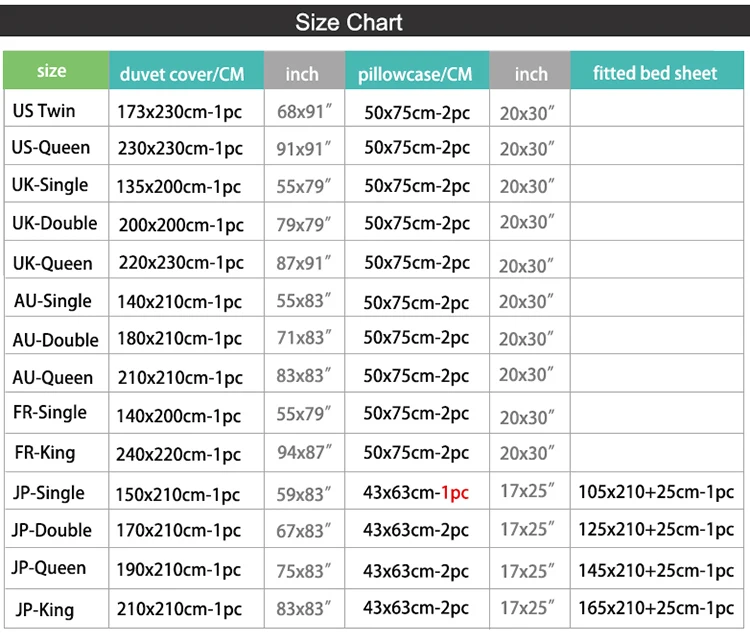Select the '240x220cm-1pc' duvet cover cell
Screen dimensions: 750x643
point(179,454)
